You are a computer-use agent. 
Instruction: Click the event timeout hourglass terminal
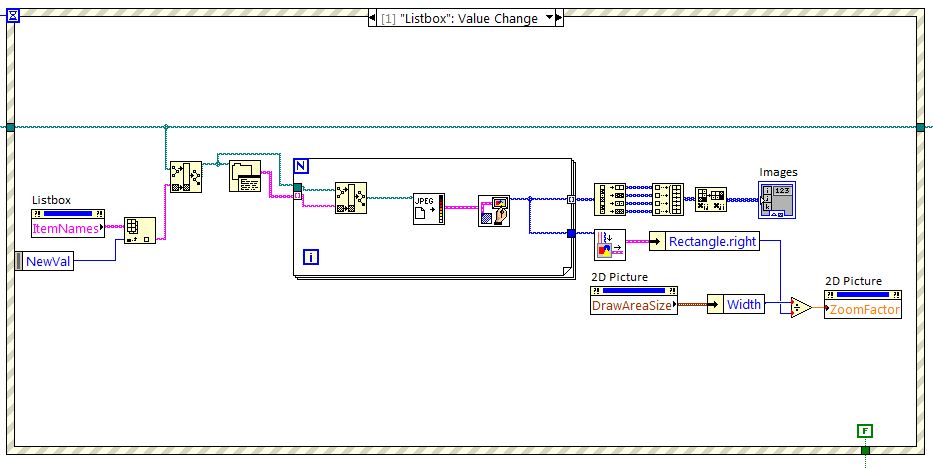coord(13,16)
